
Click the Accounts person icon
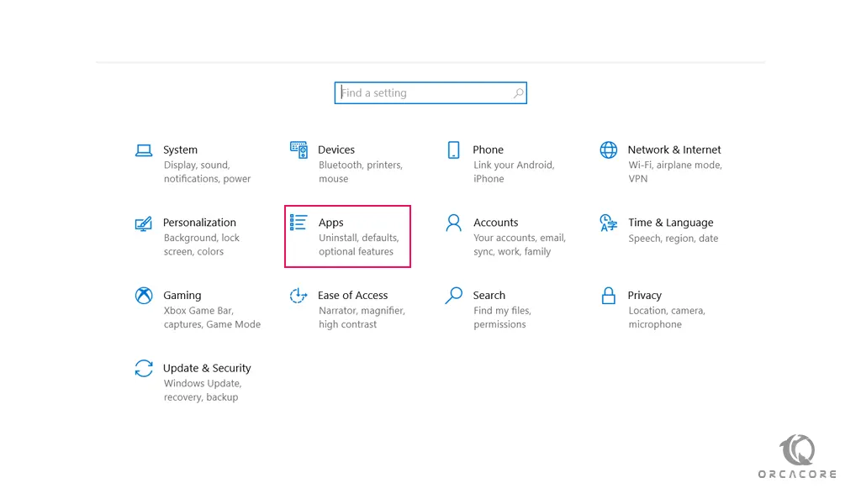(x=453, y=223)
